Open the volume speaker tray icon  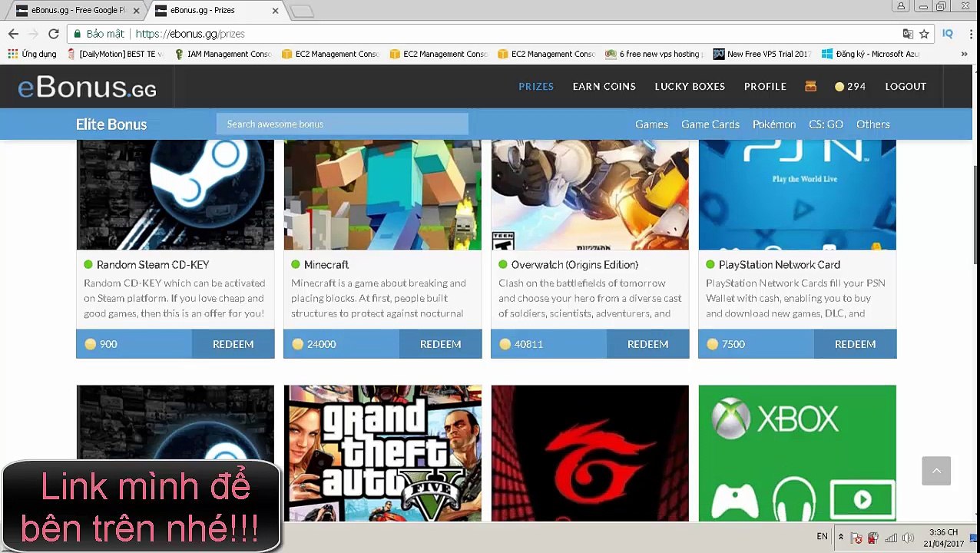coord(909,538)
